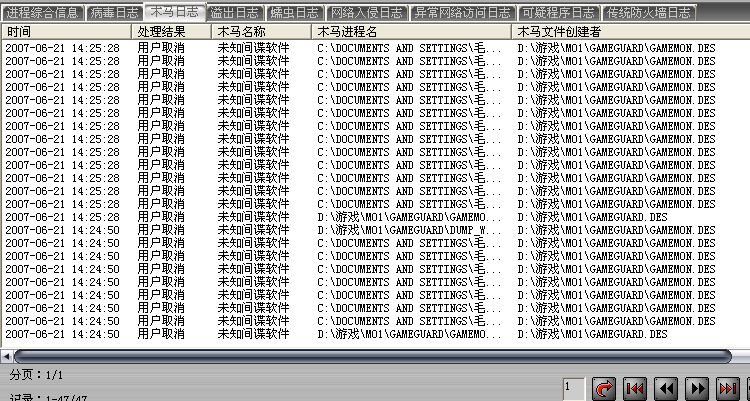Select the process cell D:\游戏\MO1\GAMEGUARD\DUMP_W...
Viewport: 750px width, 401px height.
(409, 230)
